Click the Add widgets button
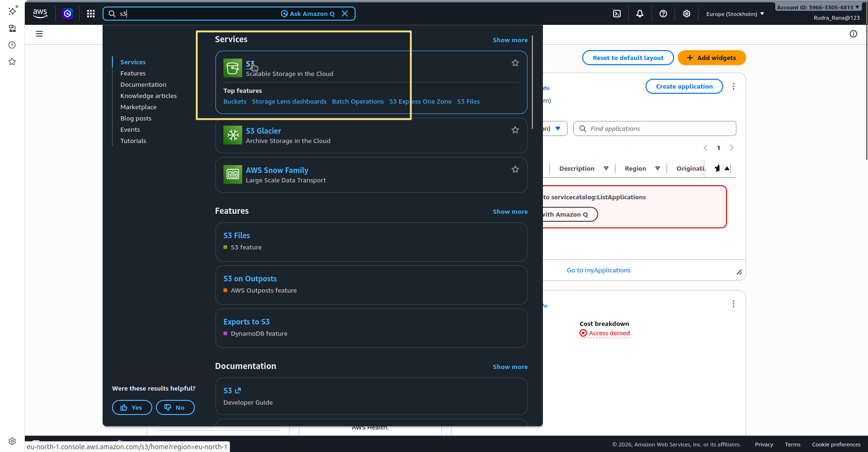This screenshot has width=868, height=452. point(712,58)
